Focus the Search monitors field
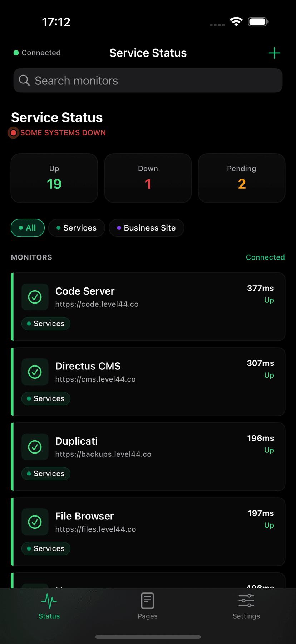 tap(148, 81)
